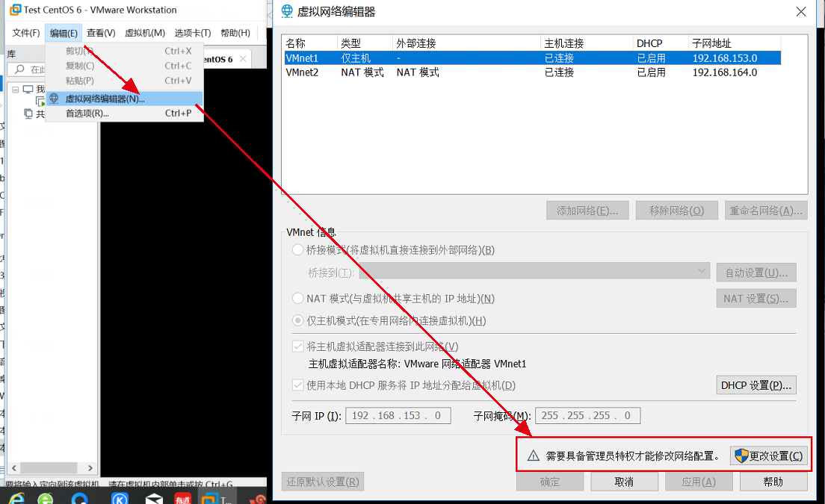Screen dimensions: 825x504
Task: Open the 虚拟机(M) menu
Action: coord(145,33)
